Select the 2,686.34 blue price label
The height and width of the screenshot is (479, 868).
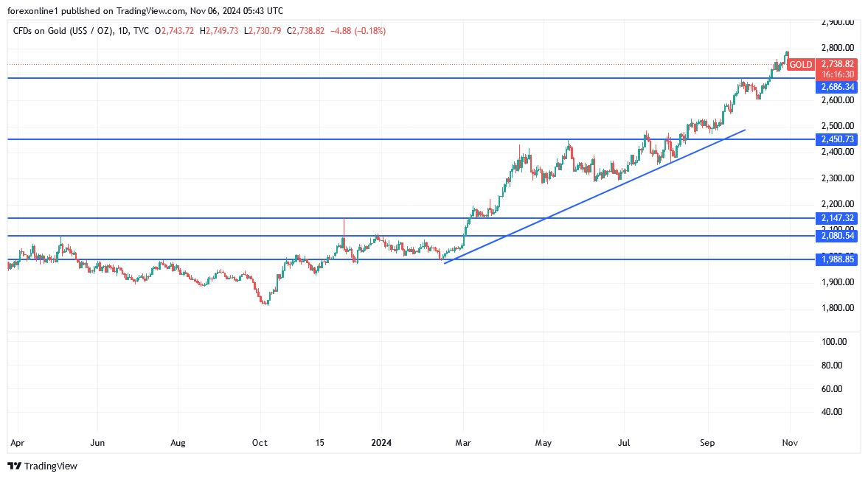tap(837, 87)
